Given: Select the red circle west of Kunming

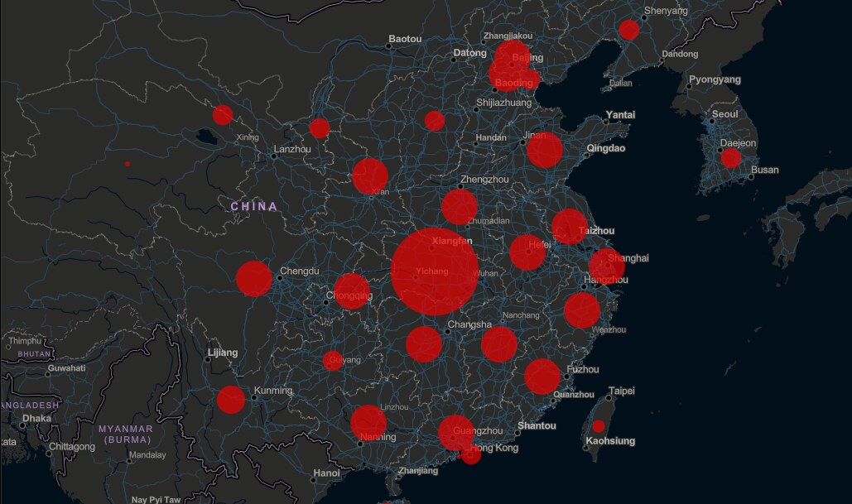Looking at the screenshot, I should click(231, 400).
